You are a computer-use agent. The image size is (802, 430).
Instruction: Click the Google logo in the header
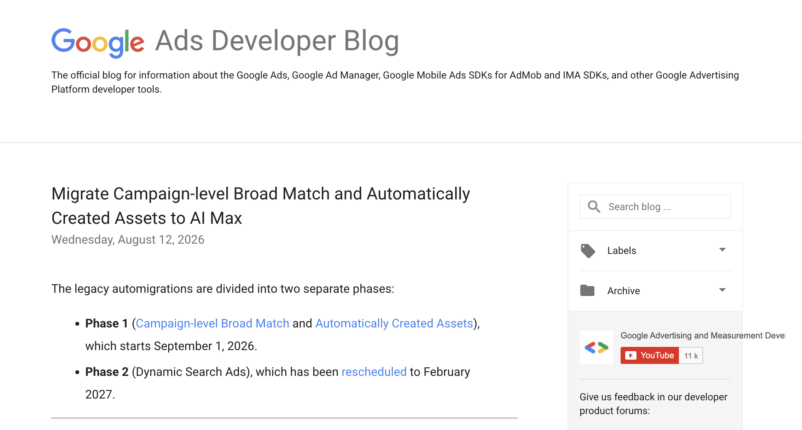[x=98, y=42]
